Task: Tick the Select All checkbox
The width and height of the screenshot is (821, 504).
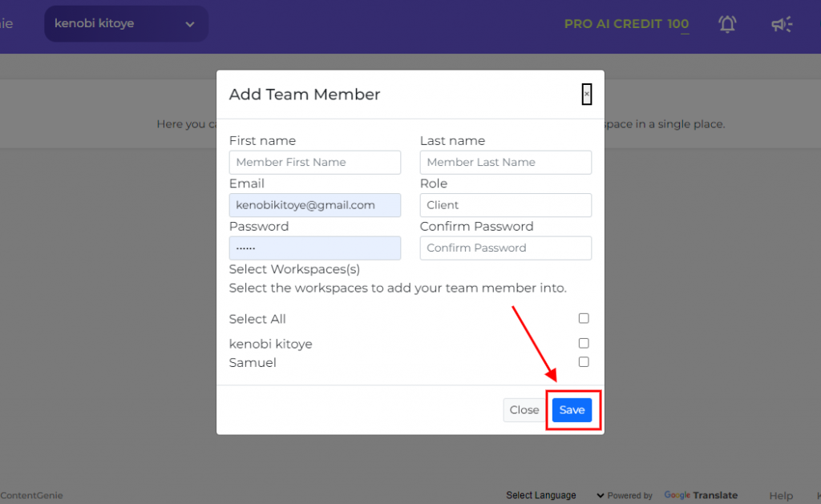Action: pos(584,318)
